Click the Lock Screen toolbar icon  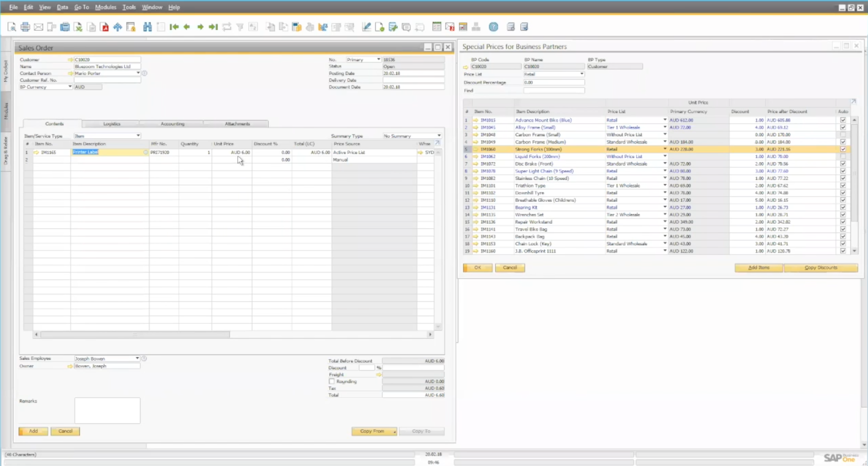131,27
